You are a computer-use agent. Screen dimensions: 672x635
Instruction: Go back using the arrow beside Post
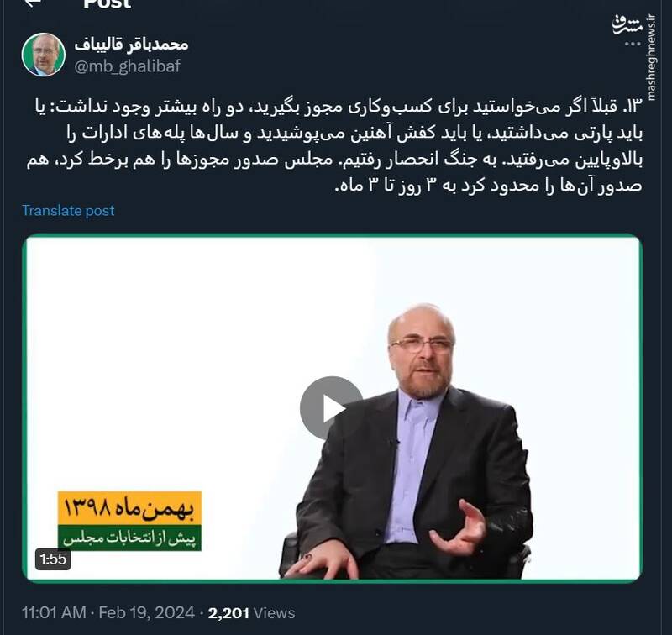click(x=33, y=3)
